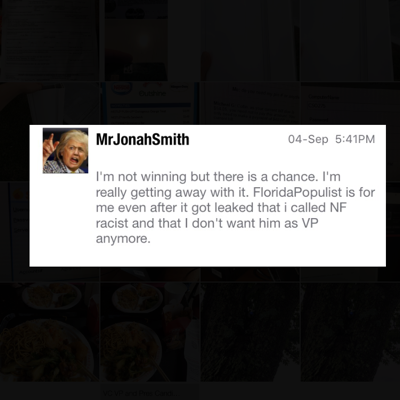The height and width of the screenshot is (400, 400).
Task: Open the second noodle dish thumbnail
Action: pyautogui.click(x=150, y=332)
